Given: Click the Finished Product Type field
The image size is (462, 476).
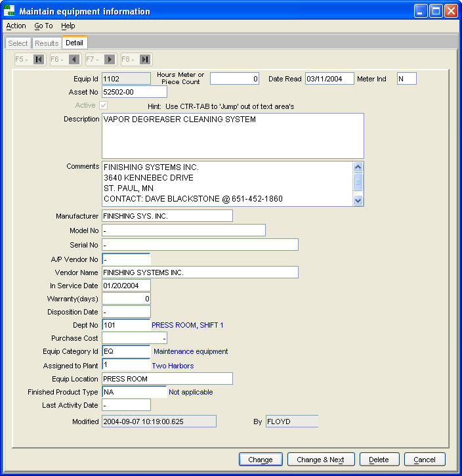Looking at the screenshot, I should click(135, 392).
